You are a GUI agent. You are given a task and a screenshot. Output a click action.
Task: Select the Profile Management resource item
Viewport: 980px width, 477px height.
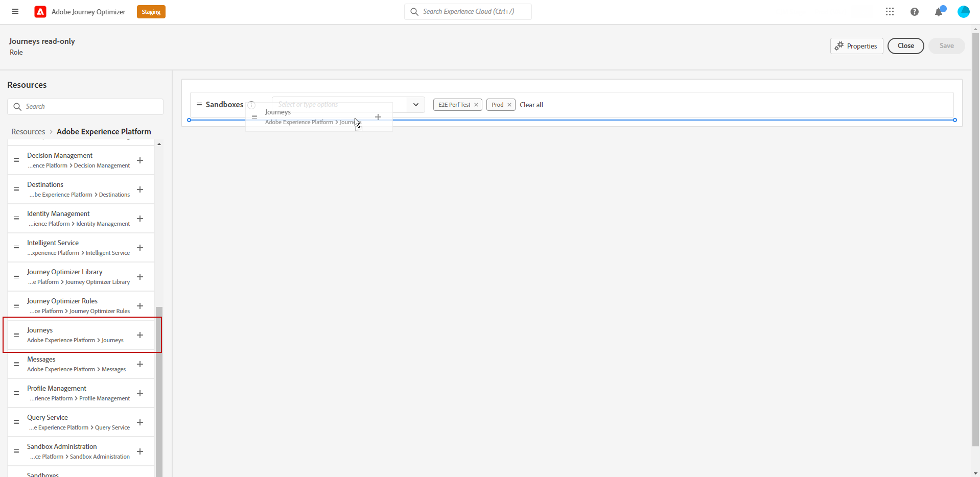(81, 393)
